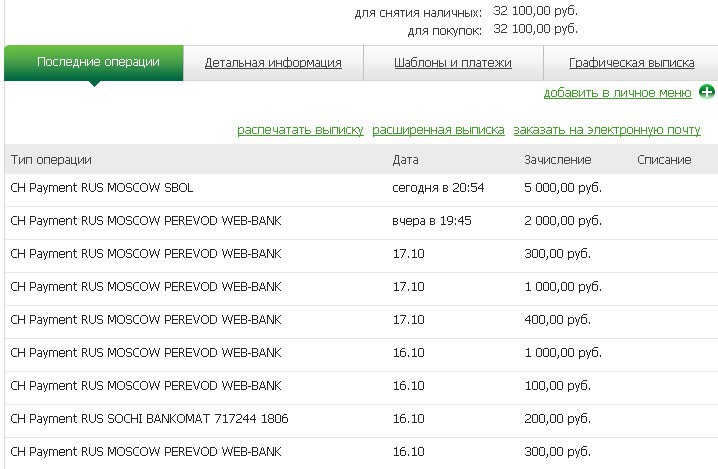Click the Дата column header
The height and width of the screenshot is (469, 718).
click(405, 160)
